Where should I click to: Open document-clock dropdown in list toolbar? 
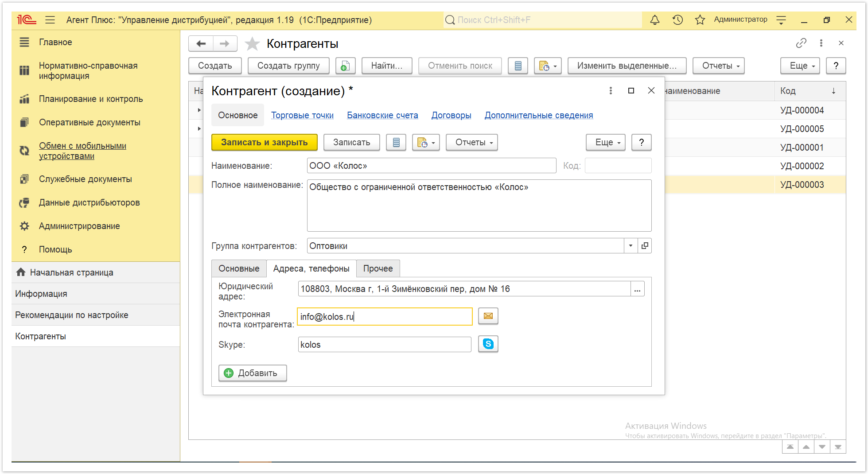(x=548, y=66)
